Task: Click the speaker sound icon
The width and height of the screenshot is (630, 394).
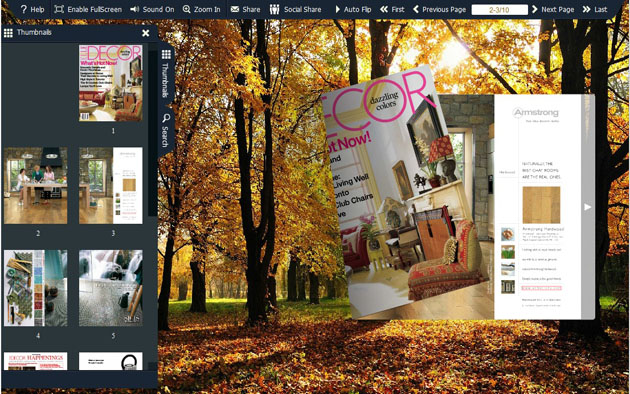Action: click(135, 9)
